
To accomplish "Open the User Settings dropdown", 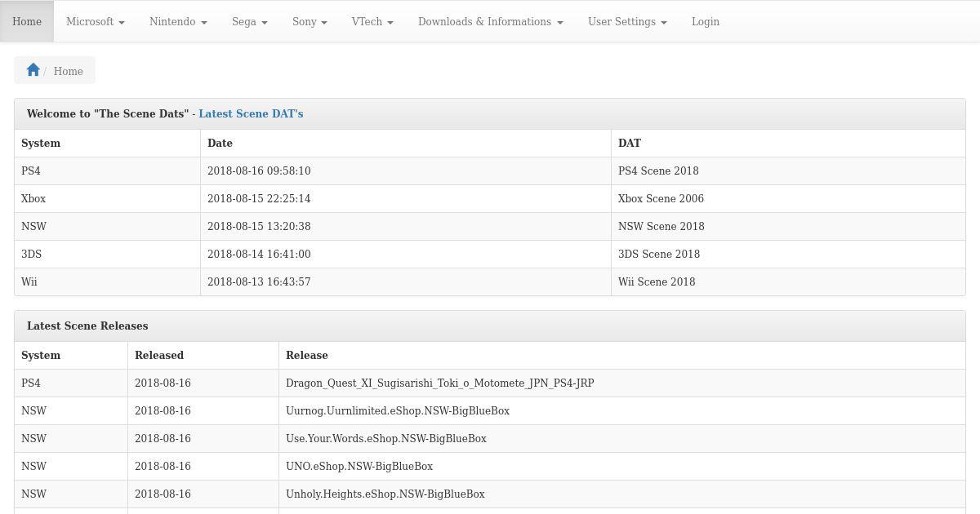I will click(x=627, y=21).
